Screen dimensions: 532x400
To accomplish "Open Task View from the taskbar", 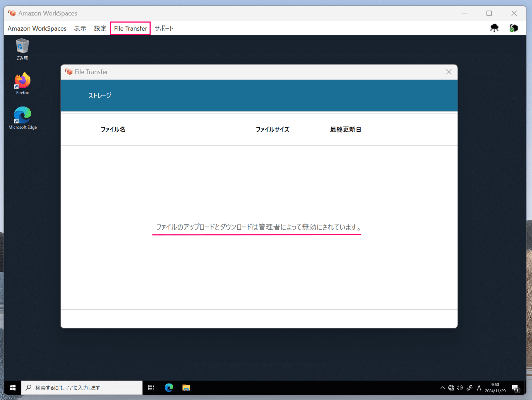I will pos(151,388).
